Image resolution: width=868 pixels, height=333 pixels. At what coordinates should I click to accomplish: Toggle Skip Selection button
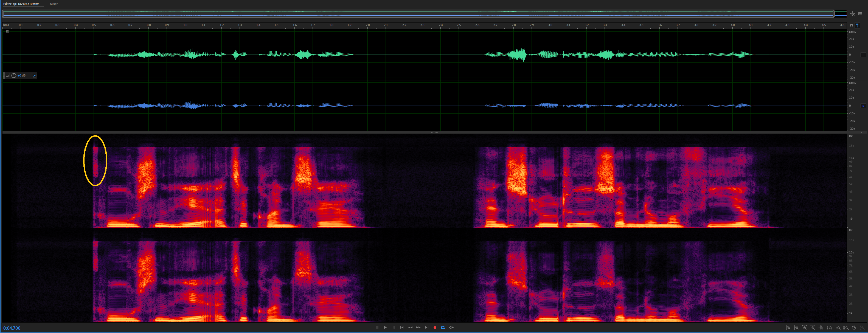pos(451,327)
